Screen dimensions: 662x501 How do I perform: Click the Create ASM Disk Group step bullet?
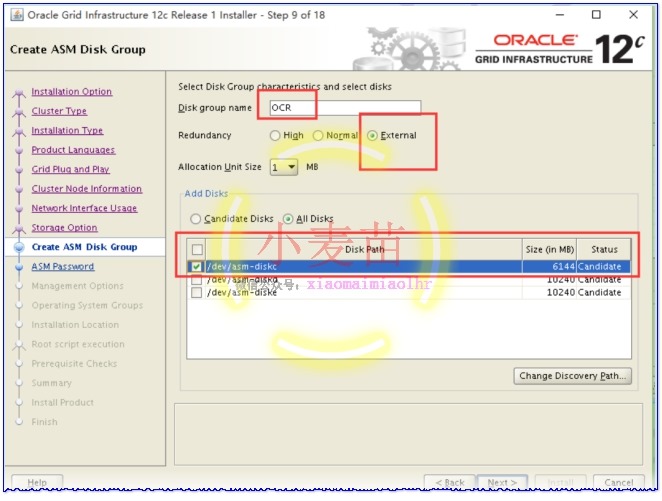[19, 247]
